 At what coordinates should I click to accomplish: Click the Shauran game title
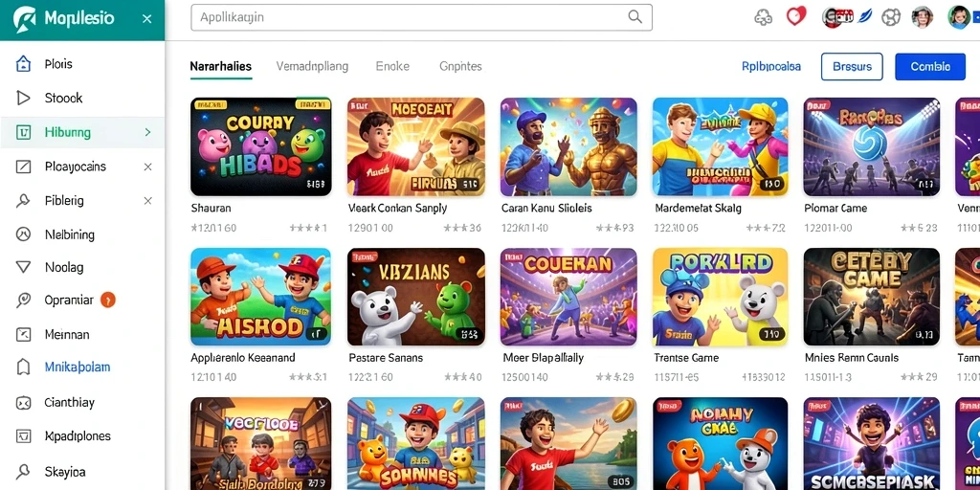tap(211, 208)
